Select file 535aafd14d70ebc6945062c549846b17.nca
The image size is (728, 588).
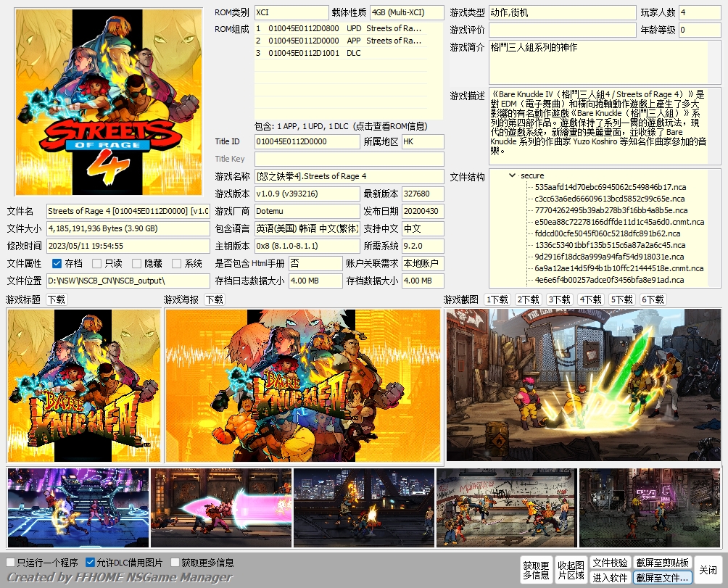pyautogui.click(x=610, y=187)
